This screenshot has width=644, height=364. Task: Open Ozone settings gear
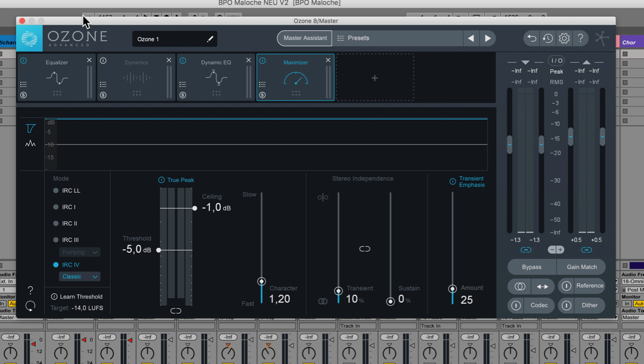(564, 38)
